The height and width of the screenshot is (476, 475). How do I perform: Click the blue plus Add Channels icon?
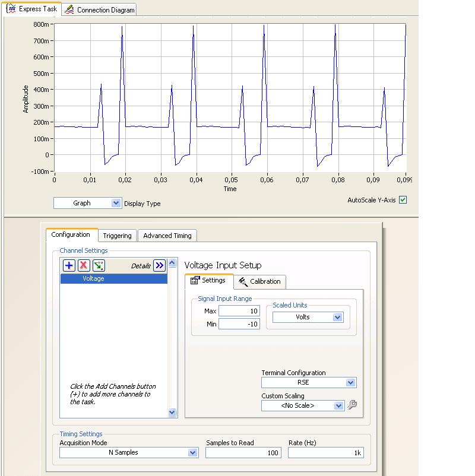pos(69,265)
